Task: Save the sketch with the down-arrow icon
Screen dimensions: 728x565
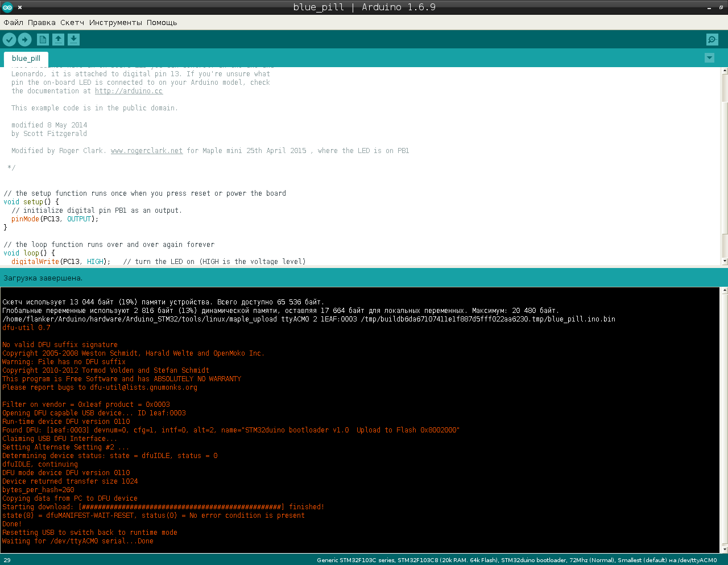Action: [73, 39]
